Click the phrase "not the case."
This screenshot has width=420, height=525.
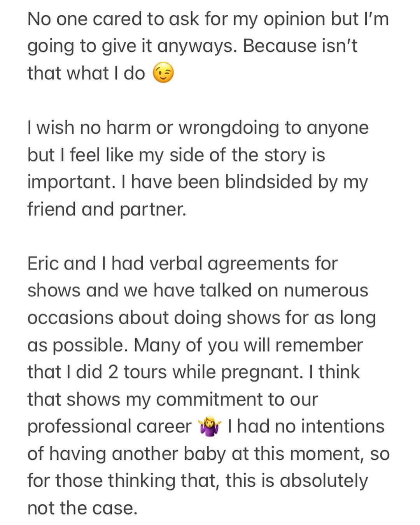[82, 508]
